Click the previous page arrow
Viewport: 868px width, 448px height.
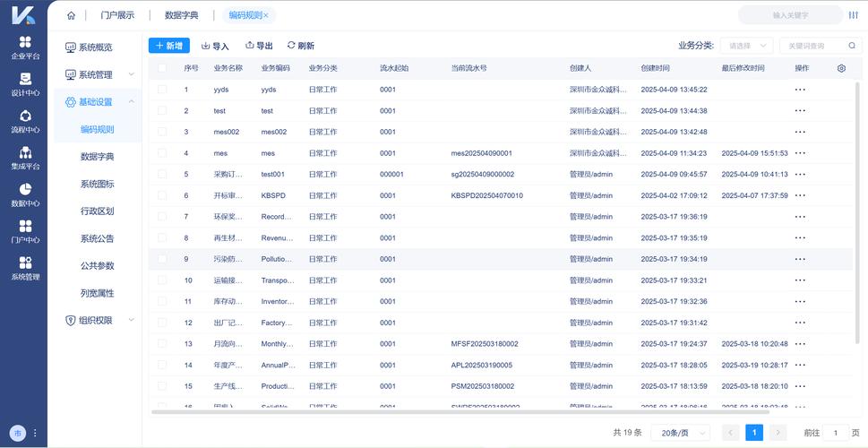[x=731, y=433]
